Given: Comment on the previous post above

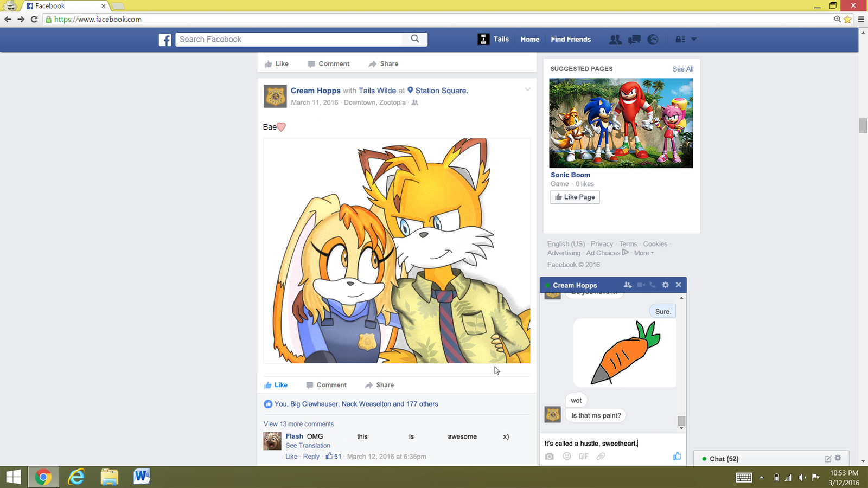Looking at the screenshot, I should [x=329, y=64].
